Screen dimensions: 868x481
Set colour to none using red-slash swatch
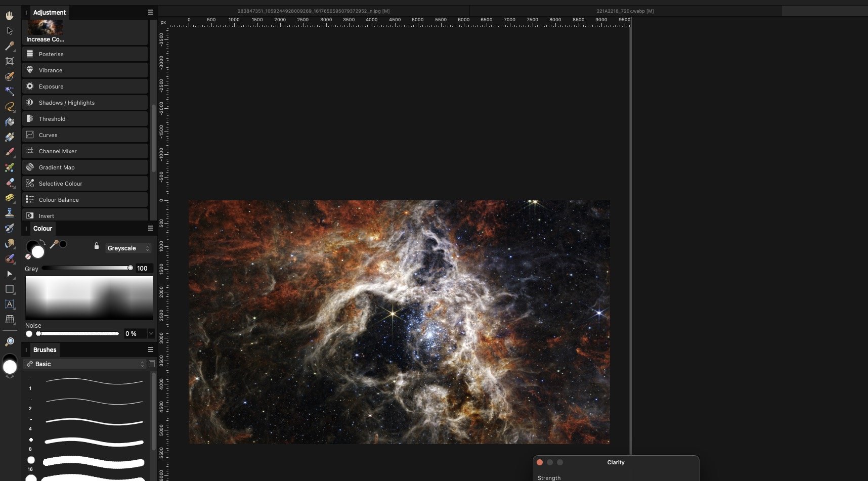pos(28,257)
